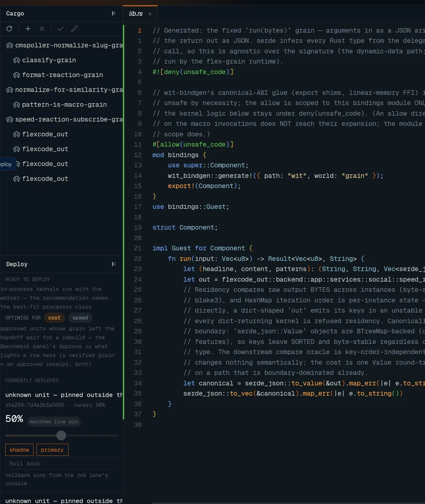Image resolution: width=425 pixels, height=504 pixels.
Task: Adjust the canary percentage slider handle
Action: point(61,435)
